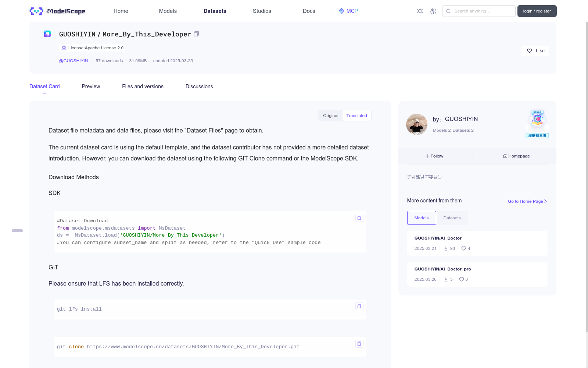
Task: Click the '31.09MB' size text
Action: click(138, 61)
